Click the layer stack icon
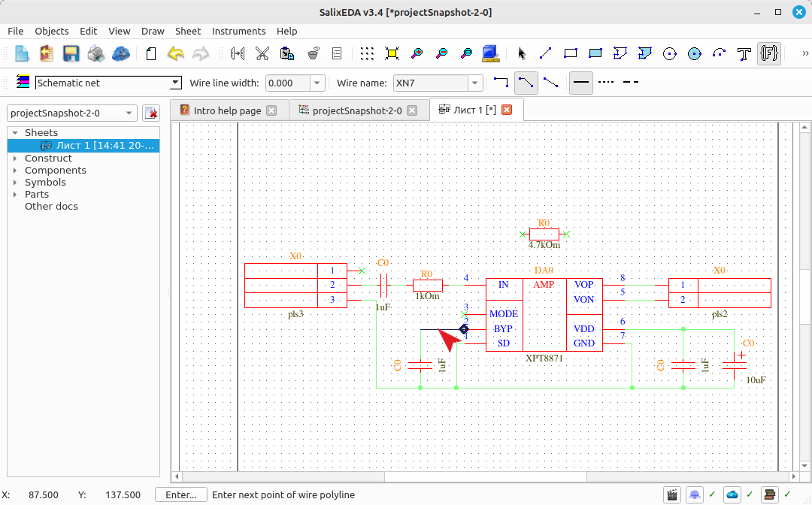 (23, 82)
